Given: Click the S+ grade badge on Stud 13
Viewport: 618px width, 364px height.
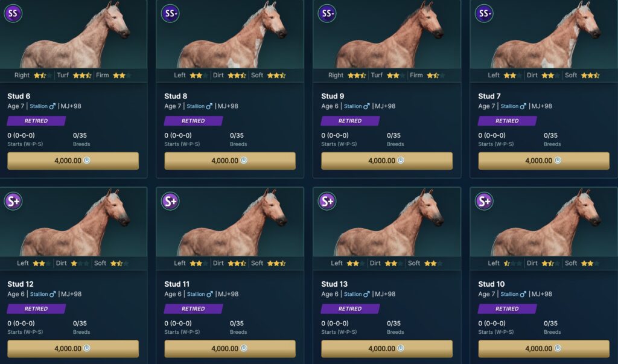Looking at the screenshot, I should click(327, 201).
